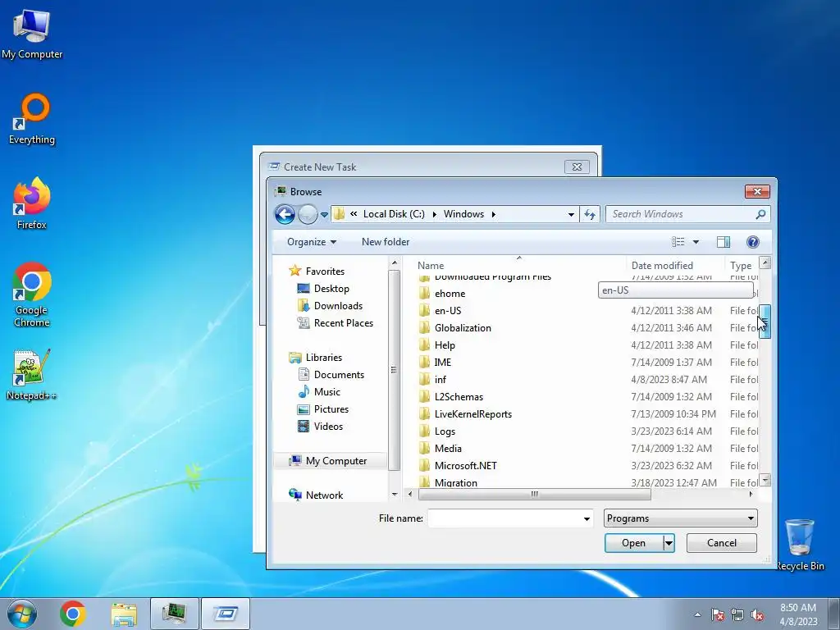
Task: Click the Search Windows field
Action: [x=680, y=214]
